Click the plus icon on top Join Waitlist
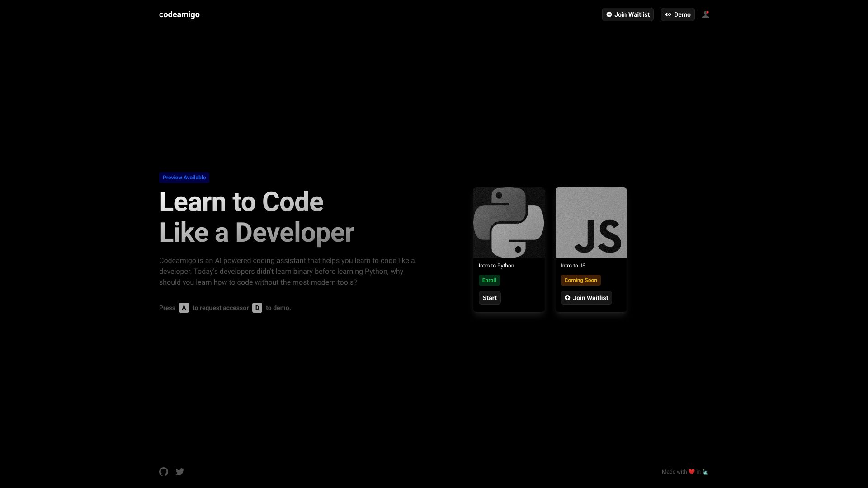 click(x=609, y=14)
